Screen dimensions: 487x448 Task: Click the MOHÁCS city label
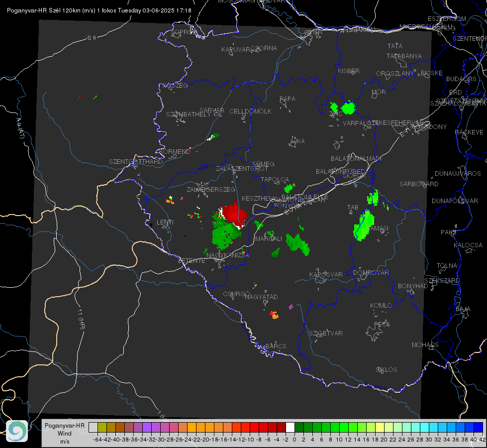click(425, 345)
